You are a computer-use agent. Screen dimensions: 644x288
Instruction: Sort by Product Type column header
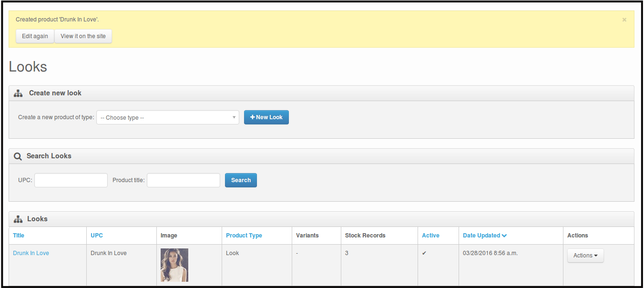pyautogui.click(x=244, y=236)
